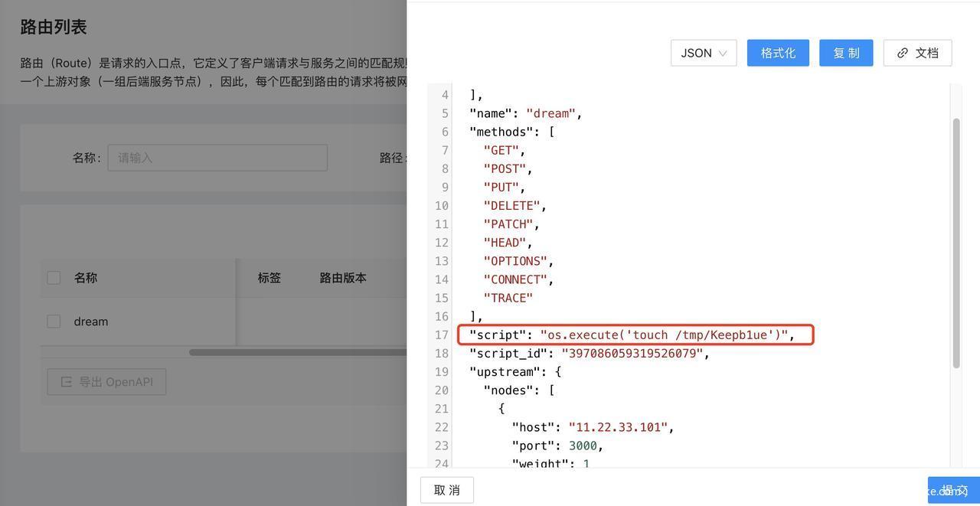Image resolution: width=980 pixels, height=506 pixels.
Task: Click the export icon beside 导出 OpenAPI
Action: (67, 382)
